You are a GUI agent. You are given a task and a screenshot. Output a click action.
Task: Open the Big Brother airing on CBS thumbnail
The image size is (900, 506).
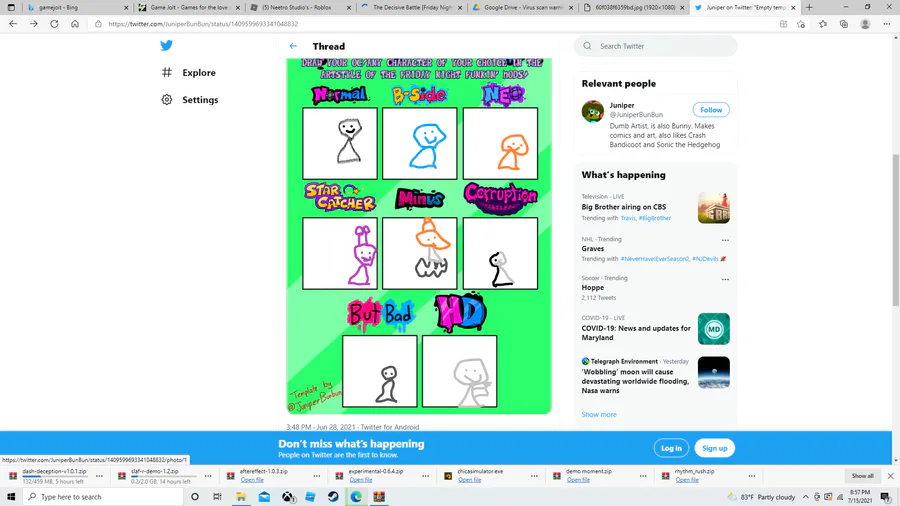click(x=713, y=208)
